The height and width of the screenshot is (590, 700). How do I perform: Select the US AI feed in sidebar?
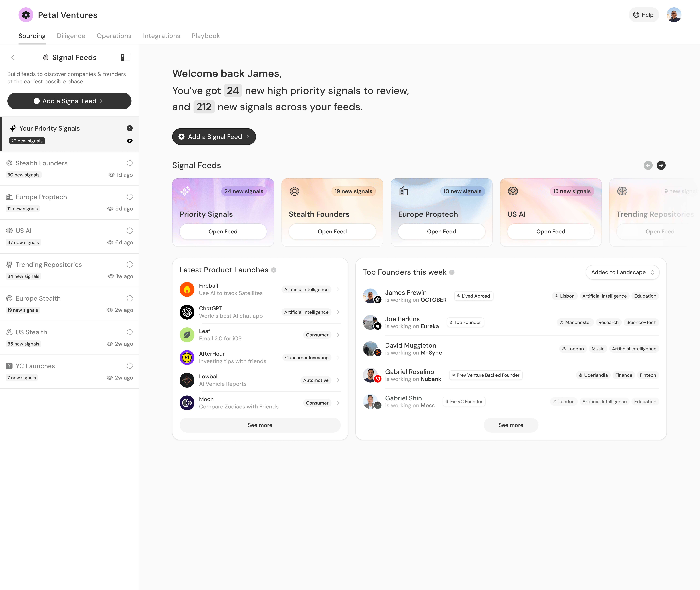pos(23,231)
